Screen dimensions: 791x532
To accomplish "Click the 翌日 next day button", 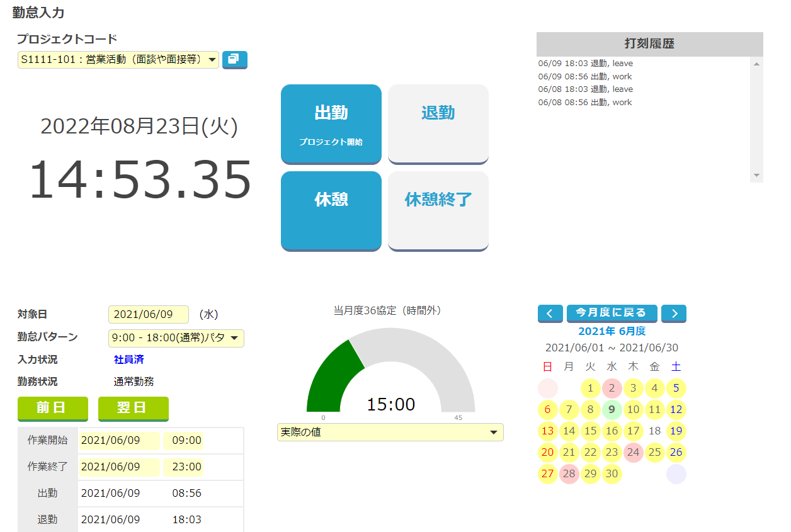I will click(134, 408).
